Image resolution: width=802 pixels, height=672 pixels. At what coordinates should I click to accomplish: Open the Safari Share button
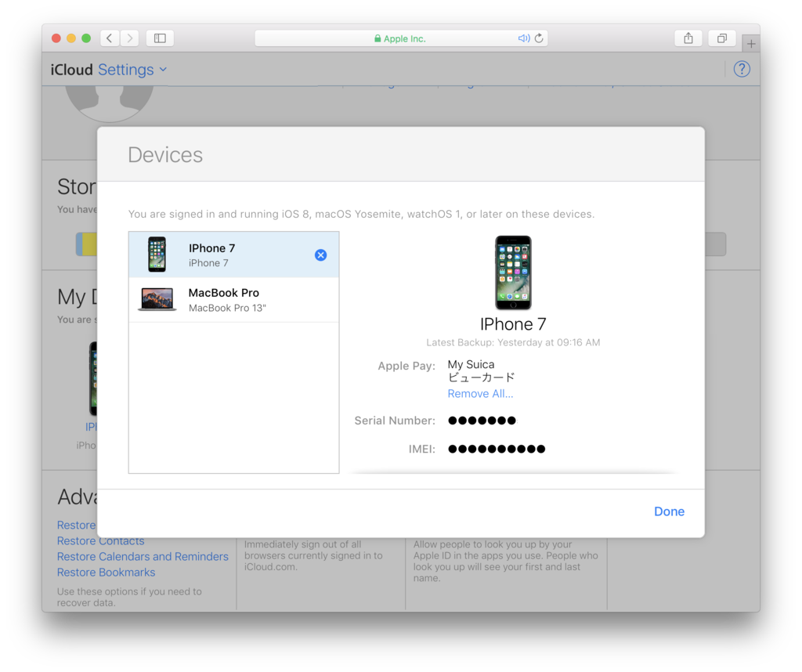point(688,38)
